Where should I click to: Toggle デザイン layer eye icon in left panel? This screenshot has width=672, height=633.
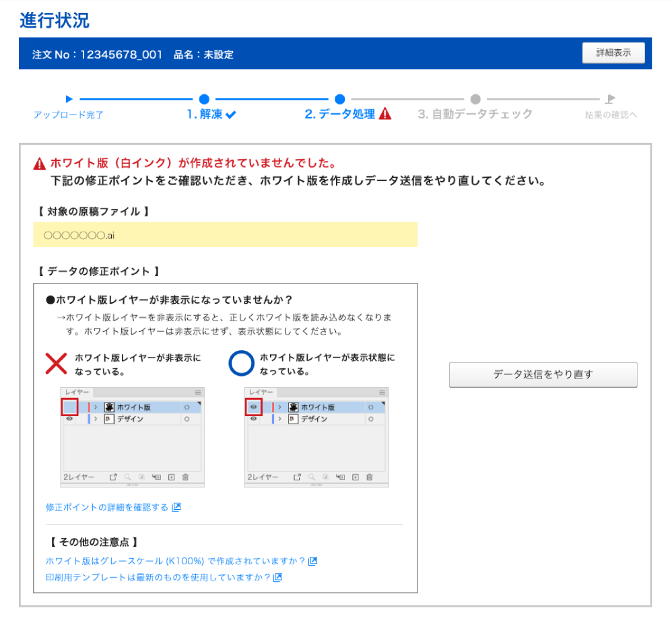point(70,419)
